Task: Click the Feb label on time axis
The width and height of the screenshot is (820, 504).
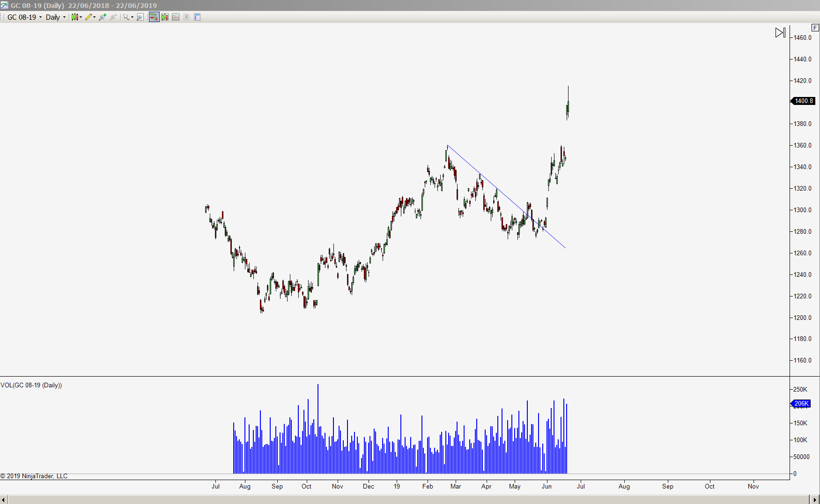Action: point(428,486)
